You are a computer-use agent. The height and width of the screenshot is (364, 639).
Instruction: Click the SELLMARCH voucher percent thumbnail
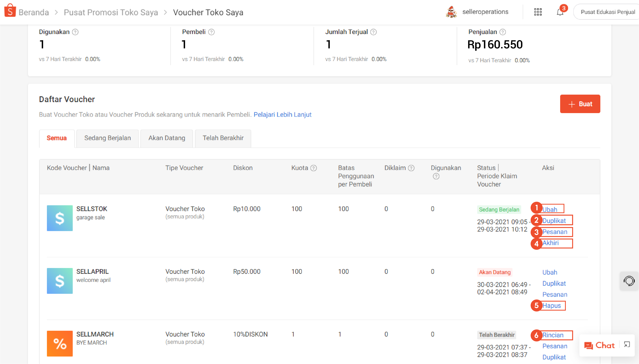click(x=60, y=344)
